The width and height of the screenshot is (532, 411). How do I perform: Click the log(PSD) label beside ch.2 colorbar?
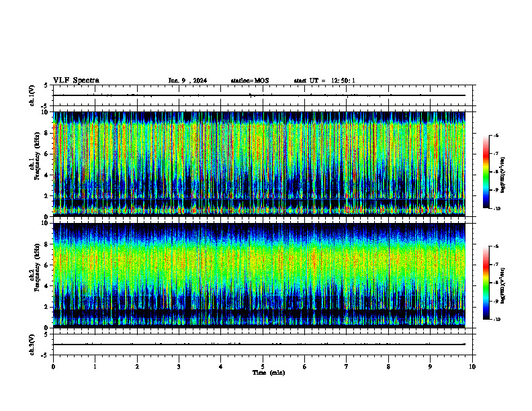pos(503,286)
